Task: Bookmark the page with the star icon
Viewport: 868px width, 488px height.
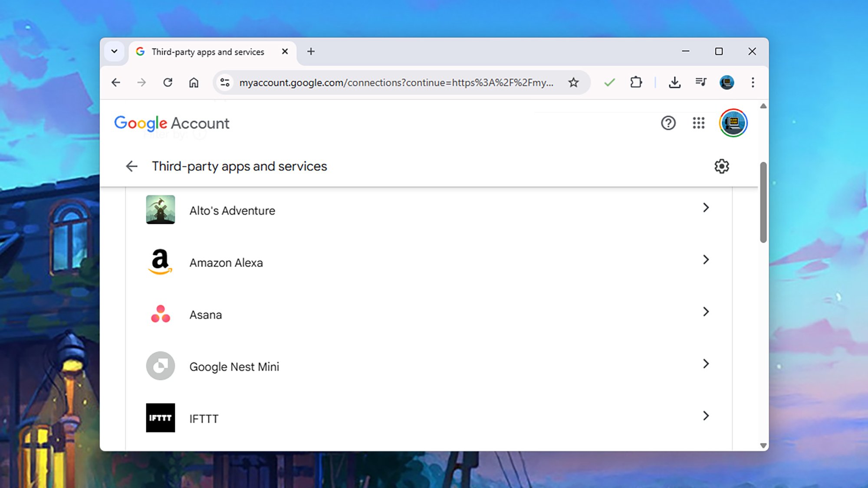Action: (573, 82)
